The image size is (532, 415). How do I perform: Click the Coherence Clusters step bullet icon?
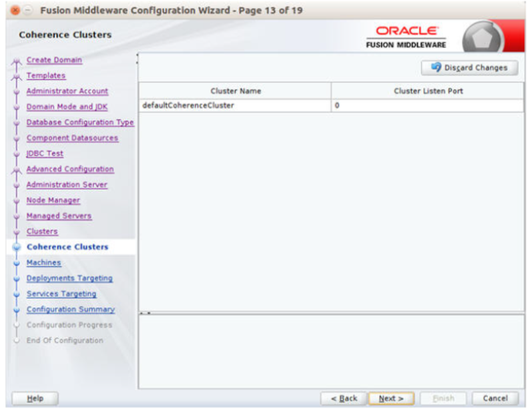click(17, 247)
